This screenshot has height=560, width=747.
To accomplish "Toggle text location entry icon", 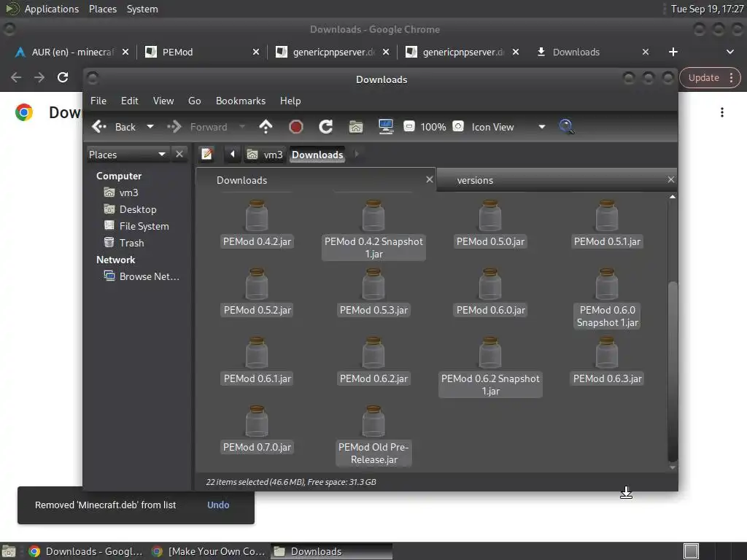I will coord(206,155).
